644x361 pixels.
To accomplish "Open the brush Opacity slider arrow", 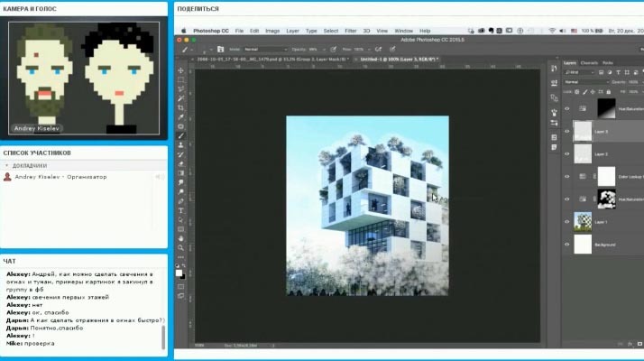I will point(324,50).
